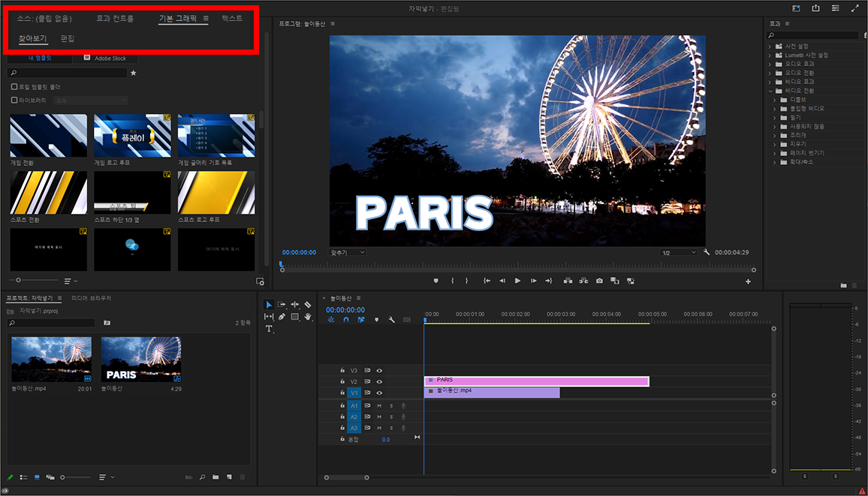Expand the 오디오 효과 folder
Screen dimensions: 868x496
pos(770,64)
